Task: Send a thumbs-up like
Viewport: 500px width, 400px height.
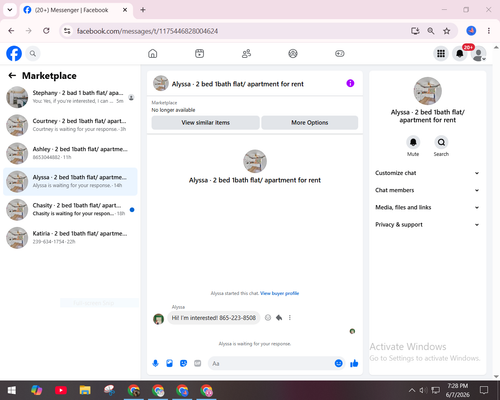Action: [354, 363]
